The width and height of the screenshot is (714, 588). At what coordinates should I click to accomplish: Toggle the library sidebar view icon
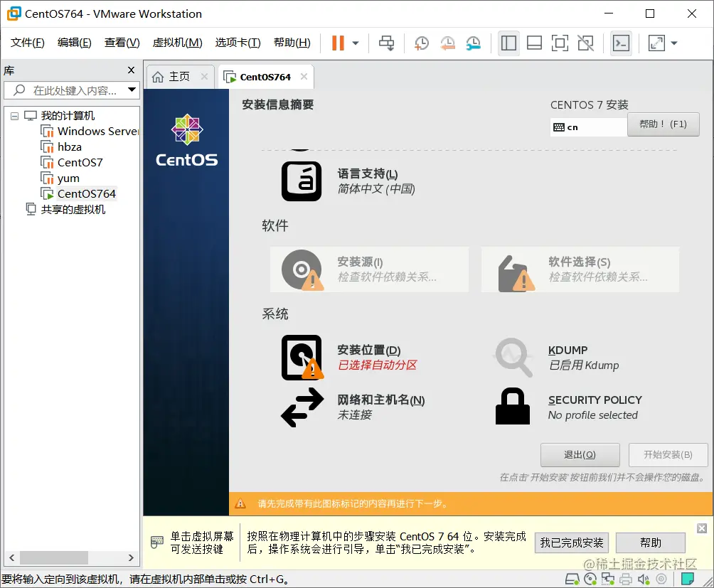tap(508, 43)
